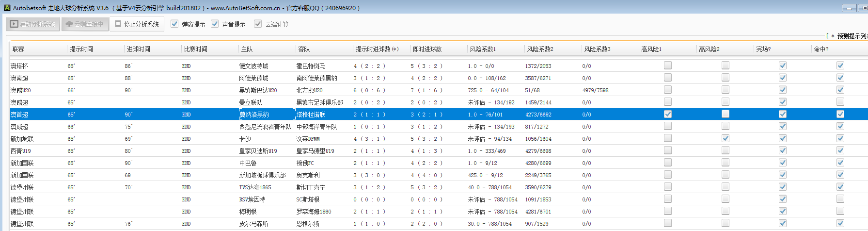868x231 pixels.
Task: Minimize the Autobetsoft window
Action: (x=849, y=8)
